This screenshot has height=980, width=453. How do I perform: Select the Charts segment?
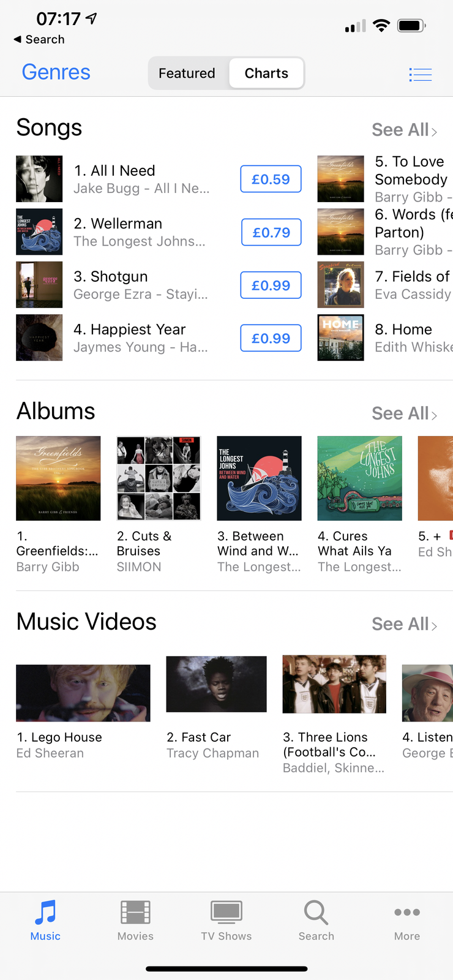coord(266,73)
